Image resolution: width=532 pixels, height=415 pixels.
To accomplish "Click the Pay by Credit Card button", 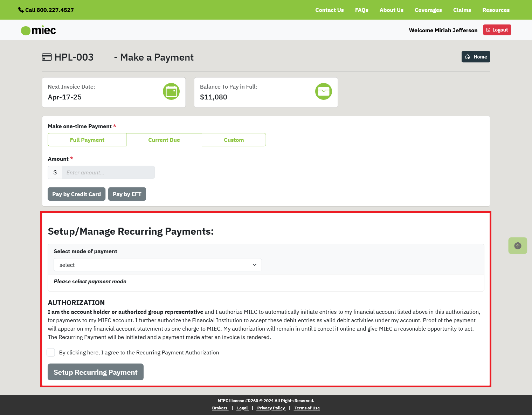I will 76,194.
